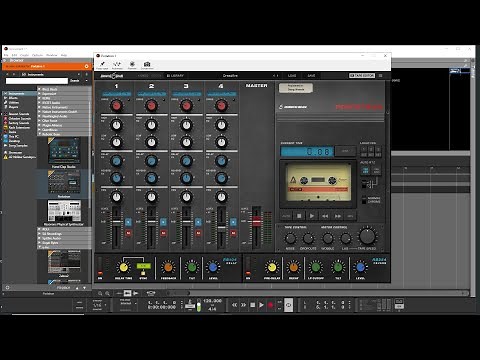
Task: Open the plugin hamburger menu
Action: tap(380, 76)
